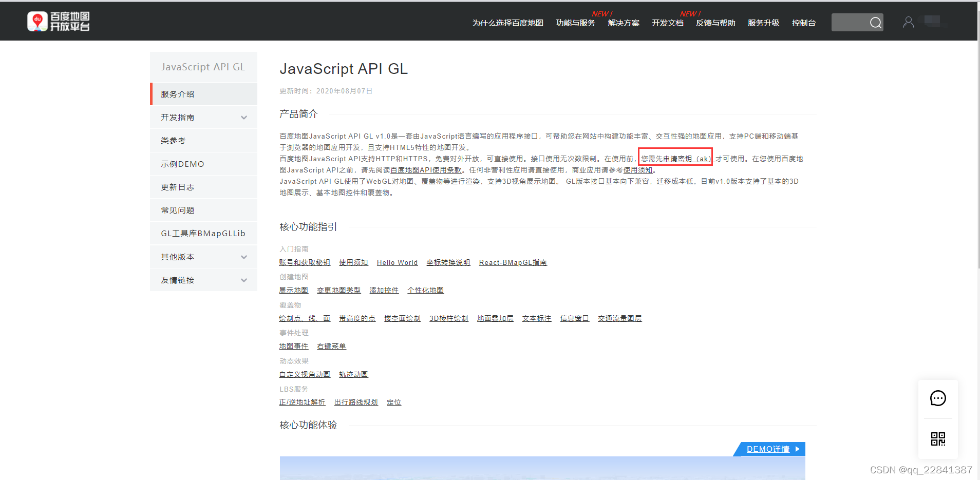
Task: Select 常见问题 in the sidebar
Action: (x=203, y=210)
